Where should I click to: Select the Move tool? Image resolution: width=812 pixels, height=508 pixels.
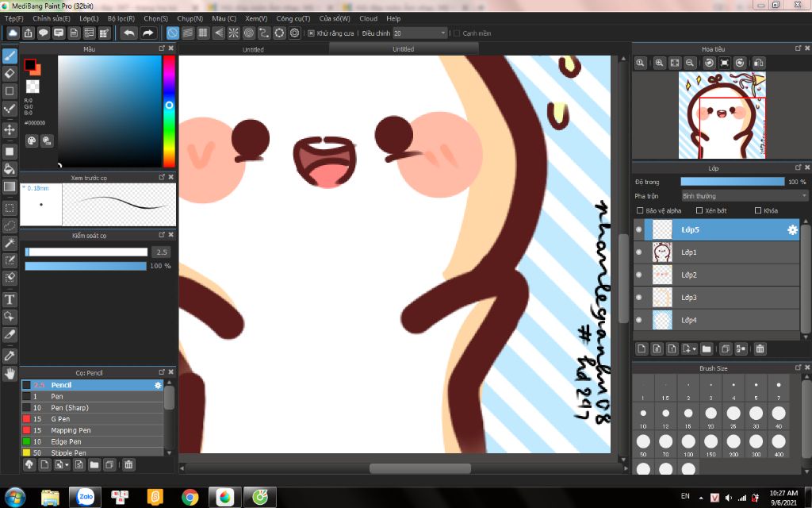tap(10, 129)
